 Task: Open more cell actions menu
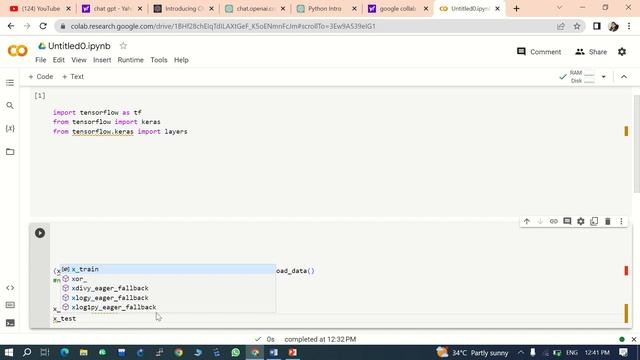(621, 221)
